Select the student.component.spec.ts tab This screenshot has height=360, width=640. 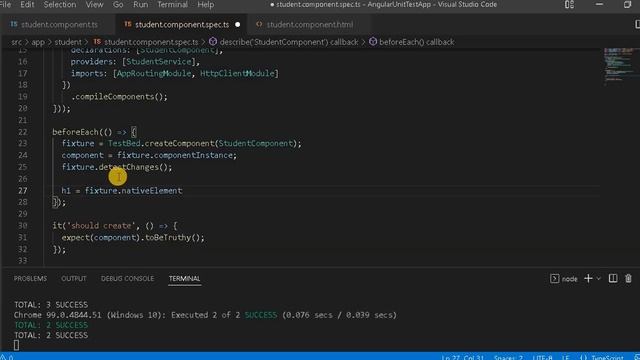pos(182,24)
